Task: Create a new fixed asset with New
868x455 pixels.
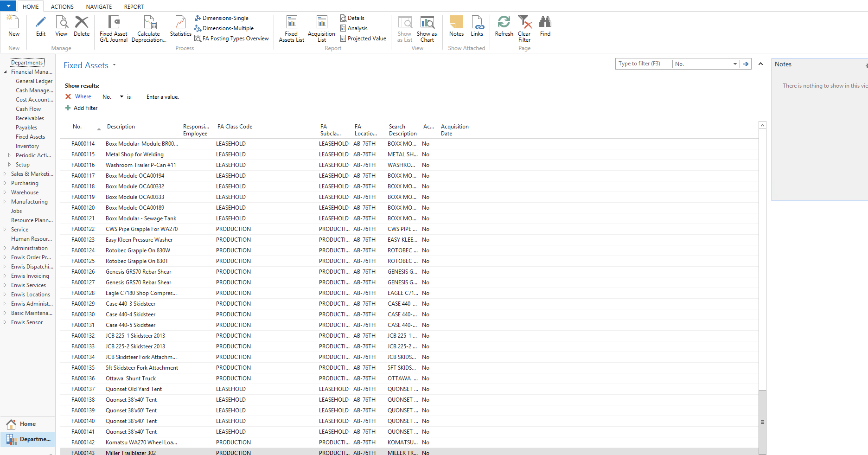Action: coord(13,26)
